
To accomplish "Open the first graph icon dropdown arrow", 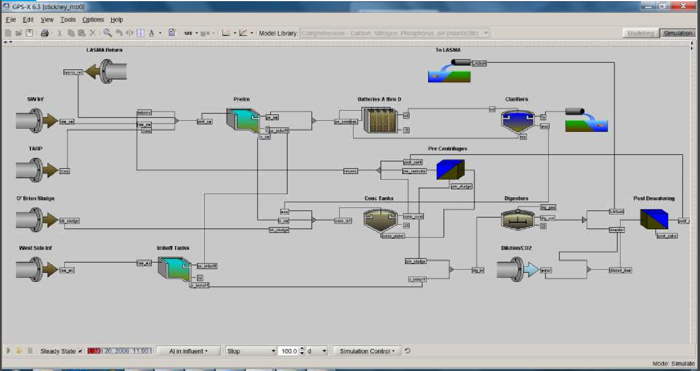I will click(x=235, y=33).
